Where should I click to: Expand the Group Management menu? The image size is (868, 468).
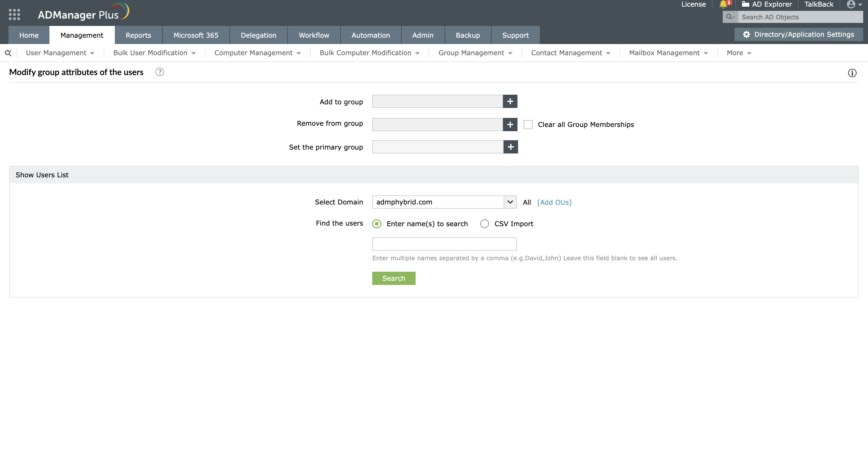475,53
